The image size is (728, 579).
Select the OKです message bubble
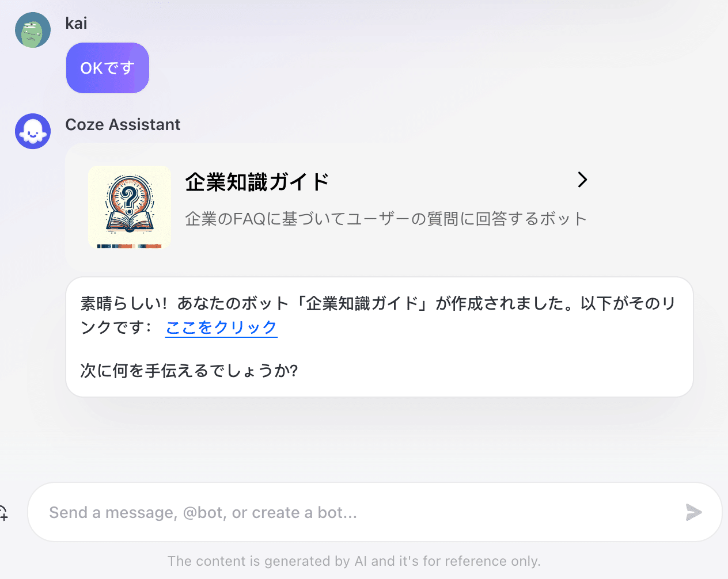[108, 68]
